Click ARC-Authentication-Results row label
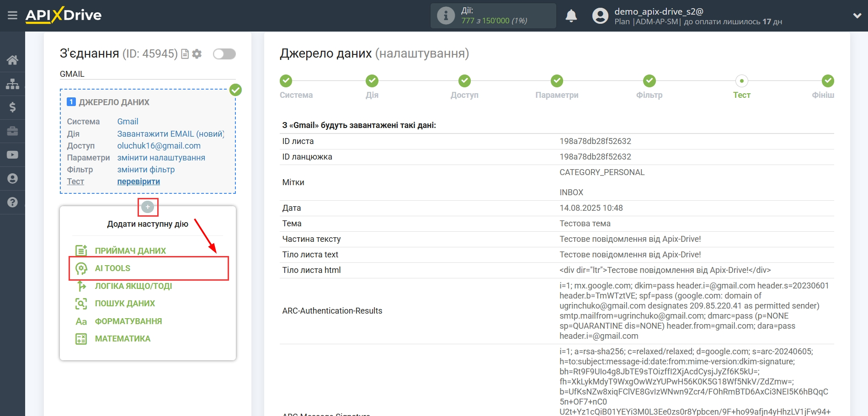 pos(332,311)
